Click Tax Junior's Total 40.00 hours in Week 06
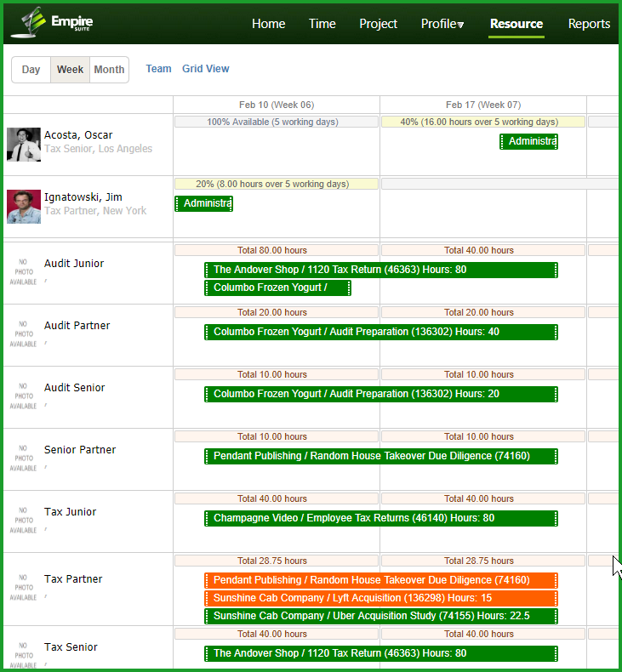 click(276, 498)
